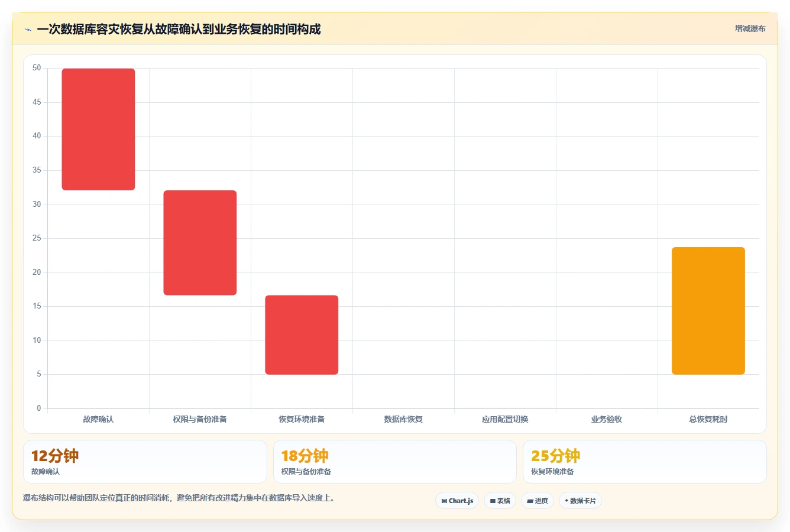The width and height of the screenshot is (790, 532).
Task: Click the 恢复环境准备 x-axis label
Action: (x=302, y=419)
